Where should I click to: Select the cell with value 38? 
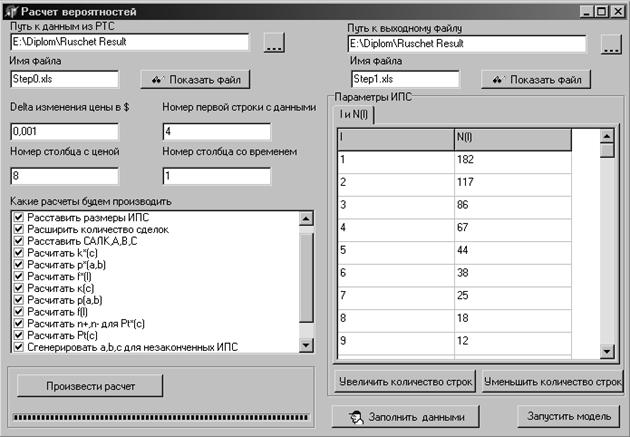(x=513, y=276)
